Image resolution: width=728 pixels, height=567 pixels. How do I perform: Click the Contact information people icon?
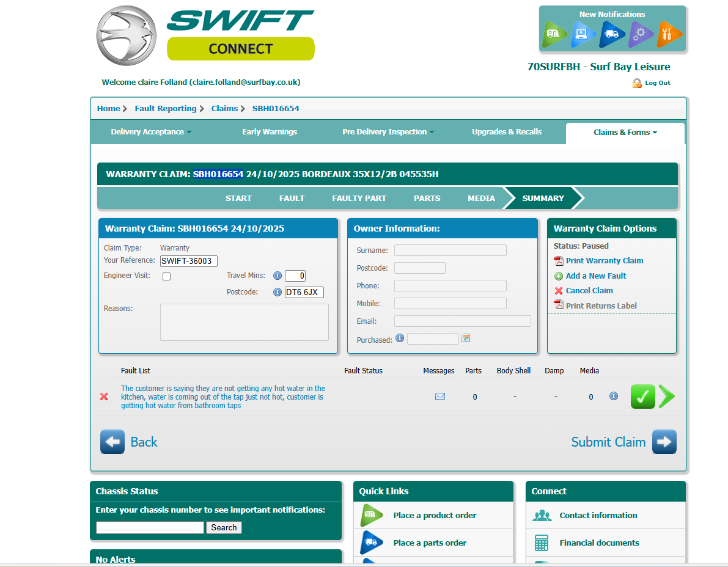(542, 516)
